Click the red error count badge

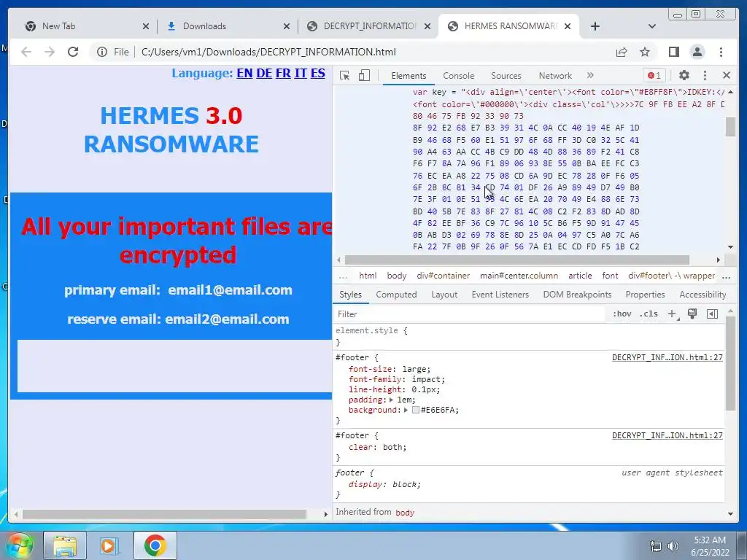pyautogui.click(x=654, y=75)
